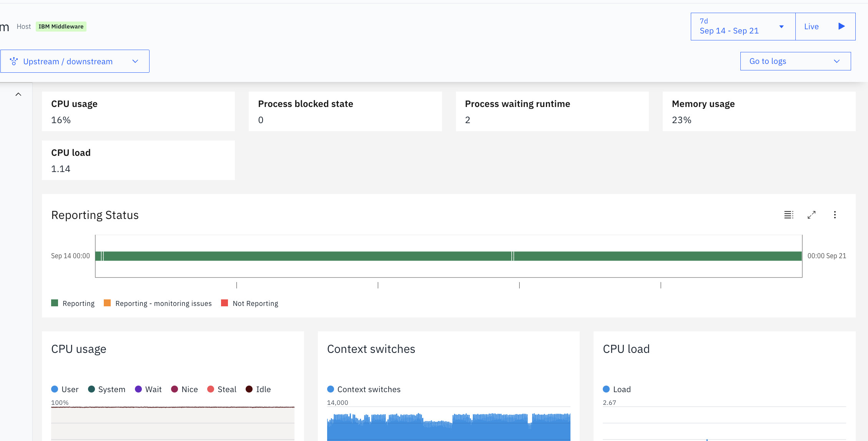Click the Upstream / downstream topology icon
Screen dimensions: 868x441
coord(14,61)
